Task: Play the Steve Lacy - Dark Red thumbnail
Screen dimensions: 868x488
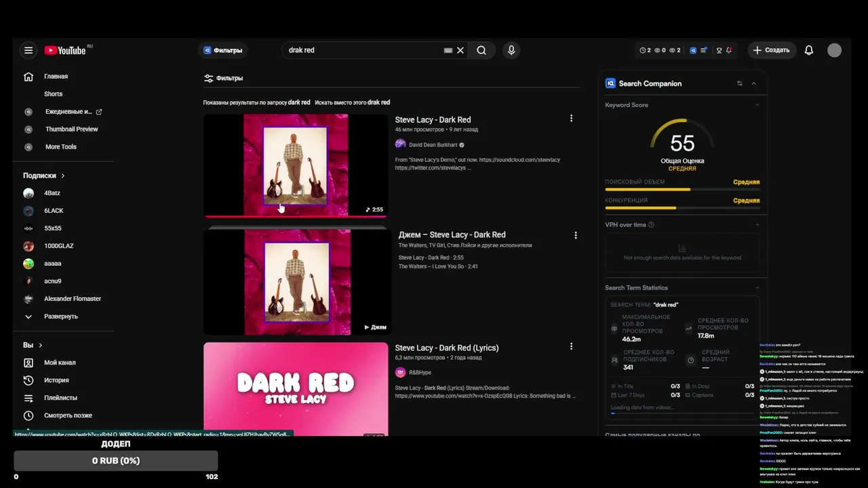Action: click(x=296, y=165)
